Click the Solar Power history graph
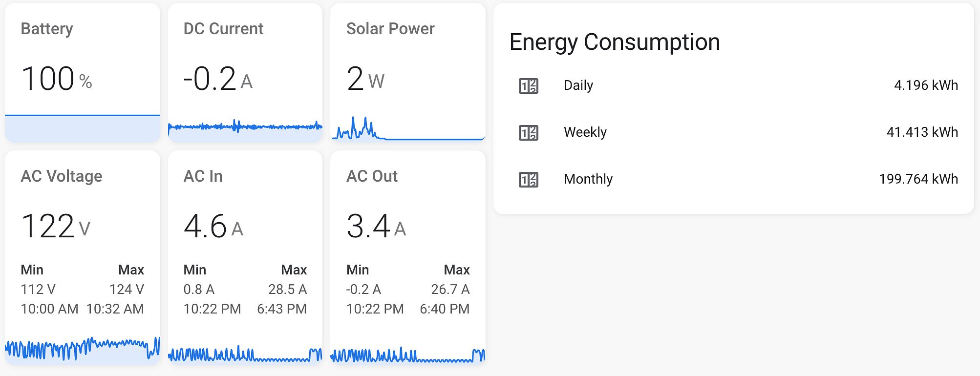Viewport: 980px width, 376px height. click(408, 128)
